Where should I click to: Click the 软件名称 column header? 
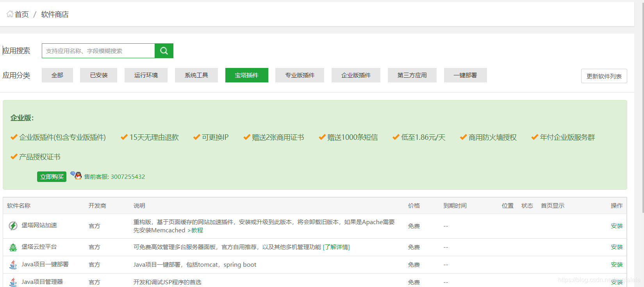coord(19,206)
